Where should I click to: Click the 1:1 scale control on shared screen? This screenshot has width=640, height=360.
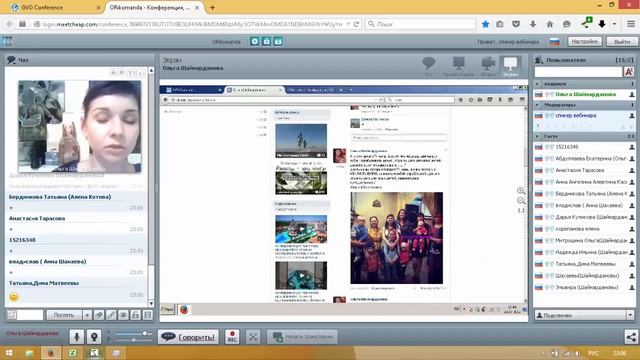point(521,210)
